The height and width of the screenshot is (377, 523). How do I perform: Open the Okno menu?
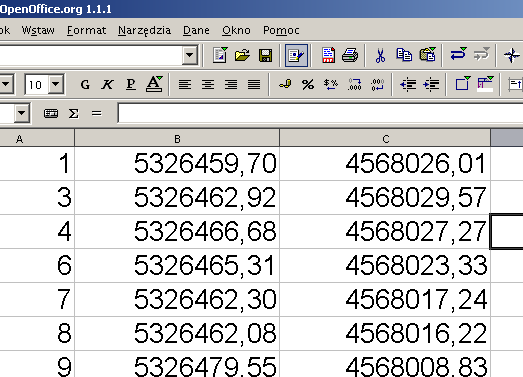(x=236, y=30)
